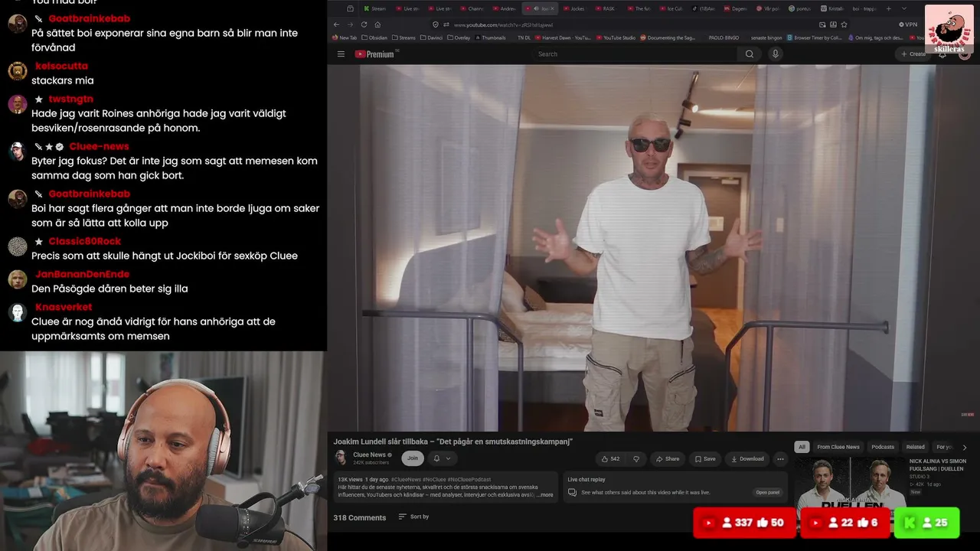Start voice search with the microphone icon
The image size is (980, 551).
point(776,54)
